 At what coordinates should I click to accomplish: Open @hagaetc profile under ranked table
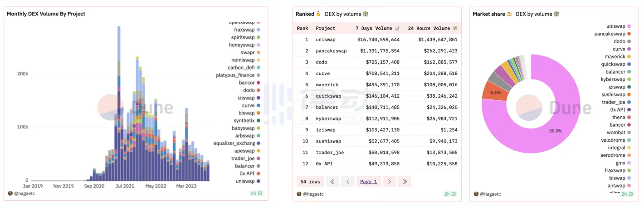click(312, 194)
